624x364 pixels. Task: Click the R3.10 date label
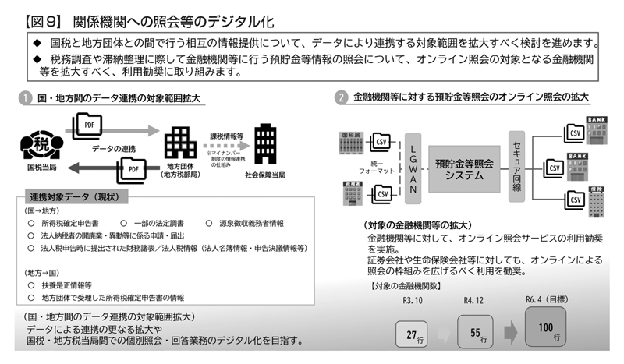tap(413, 300)
